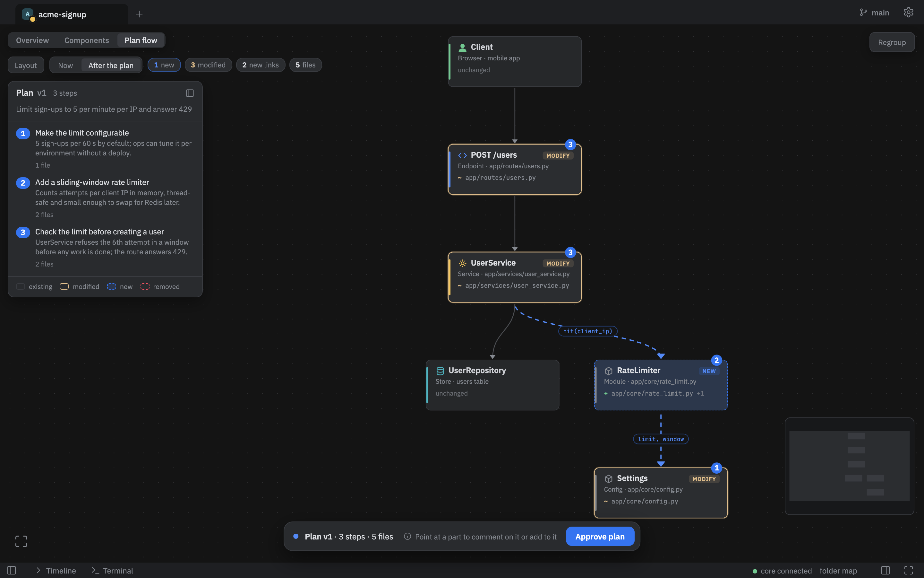
Task: Click the POST /users code brackets icon
Action: click(x=462, y=155)
